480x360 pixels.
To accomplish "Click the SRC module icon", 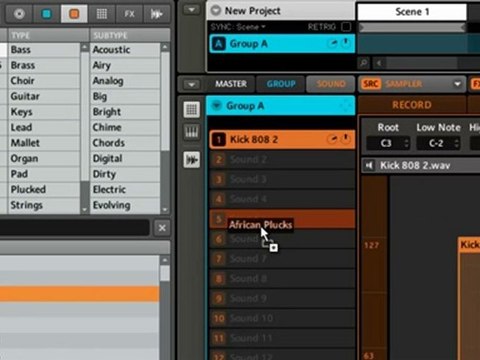I will 371,84.
